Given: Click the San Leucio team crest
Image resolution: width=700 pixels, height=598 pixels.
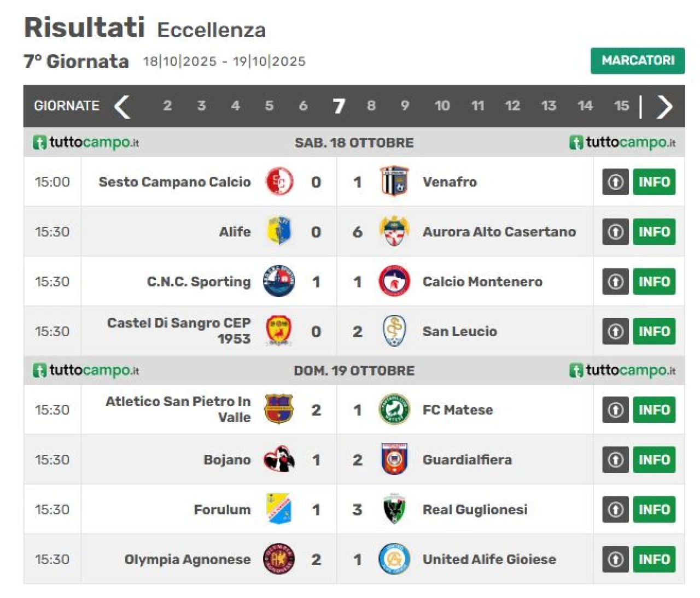Looking at the screenshot, I should (394, 331).
